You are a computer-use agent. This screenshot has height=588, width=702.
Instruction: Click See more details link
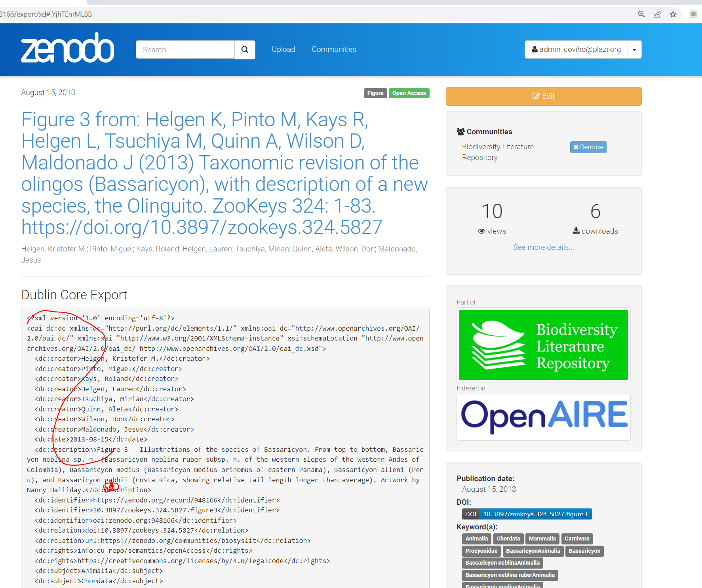[x=544, y=247]
